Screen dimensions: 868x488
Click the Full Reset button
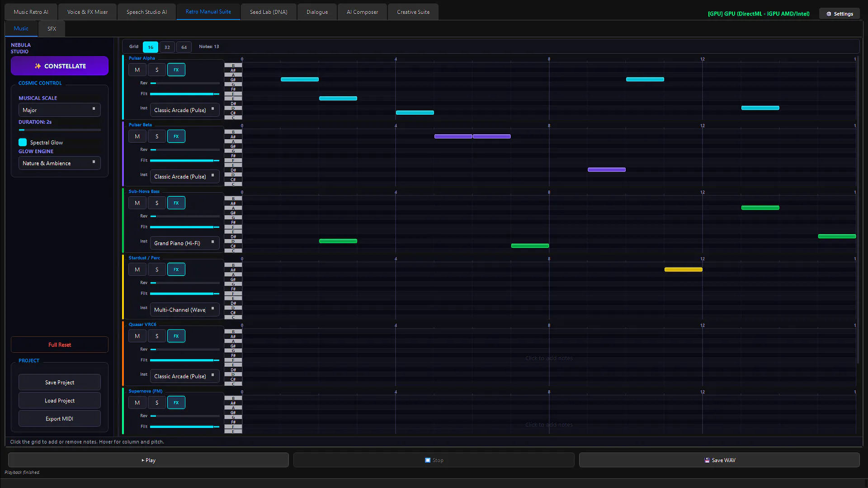60,345
